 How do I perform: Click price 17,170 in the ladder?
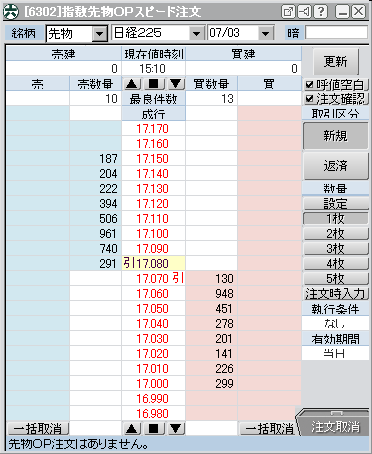tap(153, 129)
